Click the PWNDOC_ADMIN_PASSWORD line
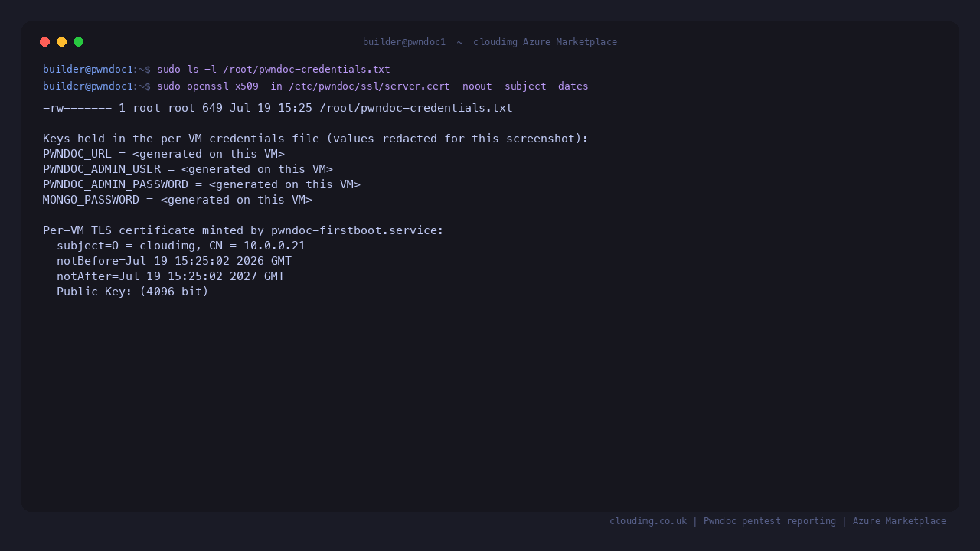980x551 pixels. pyautogui.click(x=201, y=184)
